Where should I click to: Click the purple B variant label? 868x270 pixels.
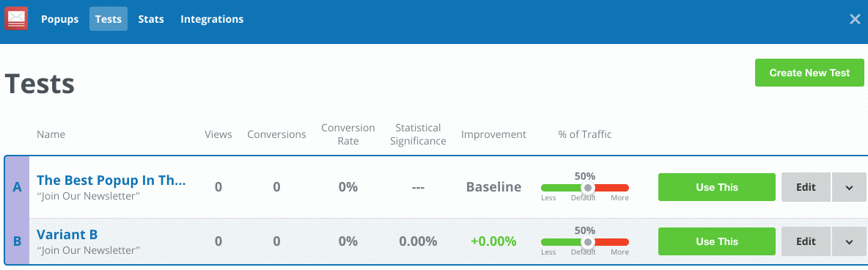coord(17,241)
